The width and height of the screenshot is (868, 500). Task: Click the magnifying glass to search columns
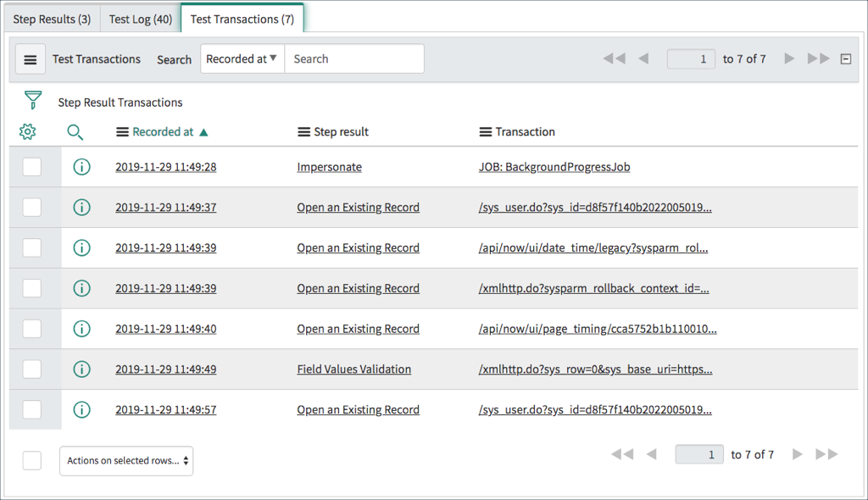pyautogui.click(x=75, y=132)
